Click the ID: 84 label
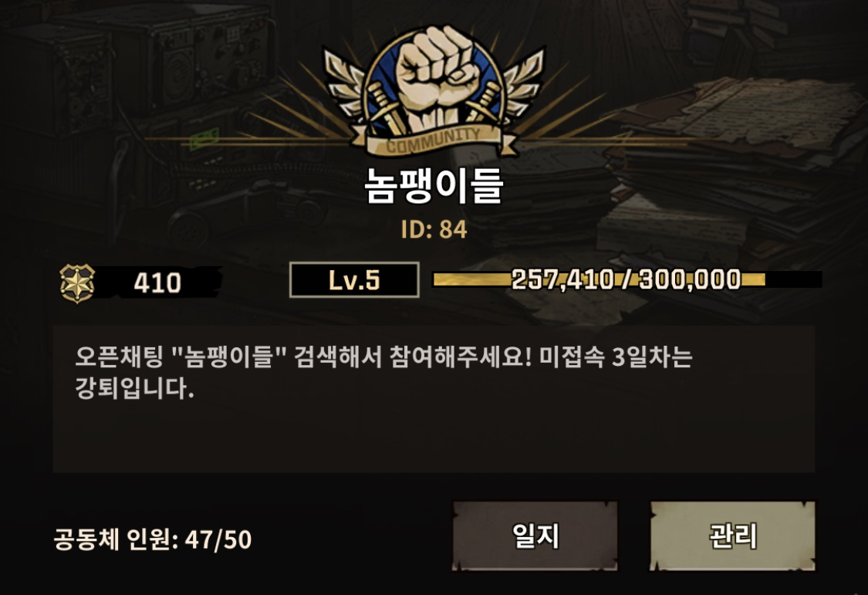The width and height of the screenshot is (868, 595). pos(434,229)
